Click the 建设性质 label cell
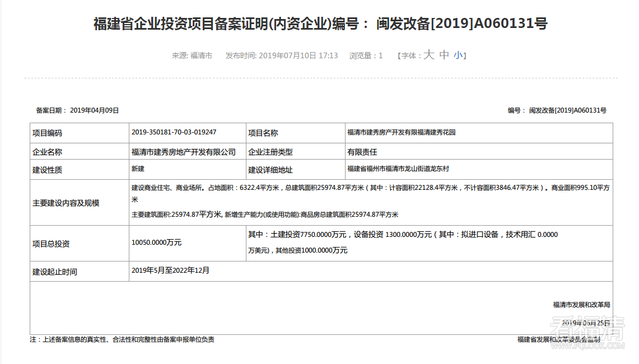 tap(80, 170)
